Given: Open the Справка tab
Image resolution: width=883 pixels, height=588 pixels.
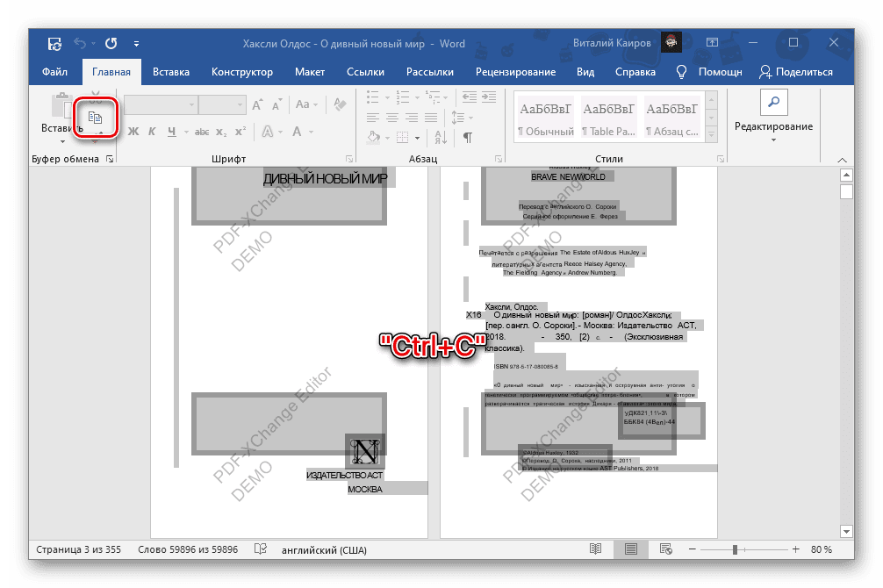Looking at the screenshot, I should coord(635,72).
